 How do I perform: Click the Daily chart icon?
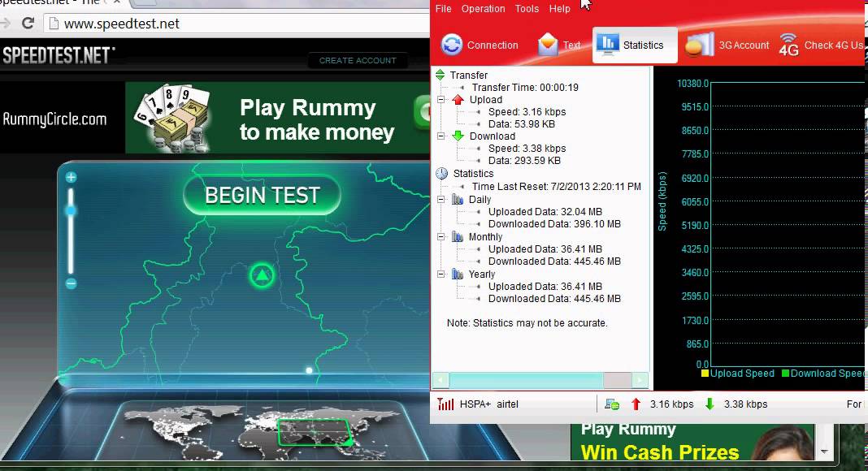coord(458,200)
